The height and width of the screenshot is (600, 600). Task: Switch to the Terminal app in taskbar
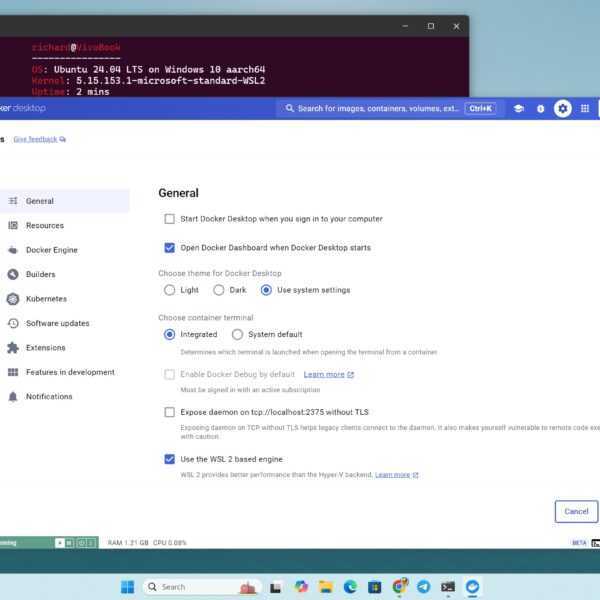[448, 587]
